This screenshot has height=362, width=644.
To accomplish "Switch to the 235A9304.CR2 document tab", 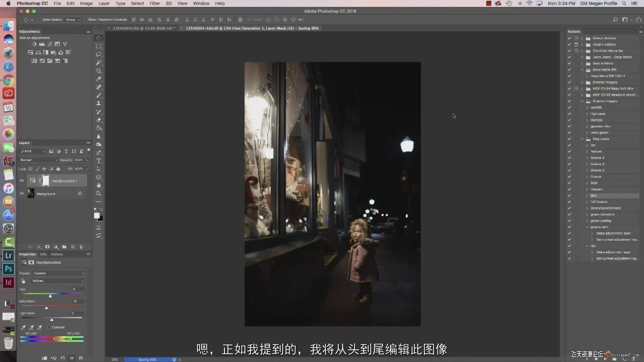I will pyautogui.click(x=143, y=28).
